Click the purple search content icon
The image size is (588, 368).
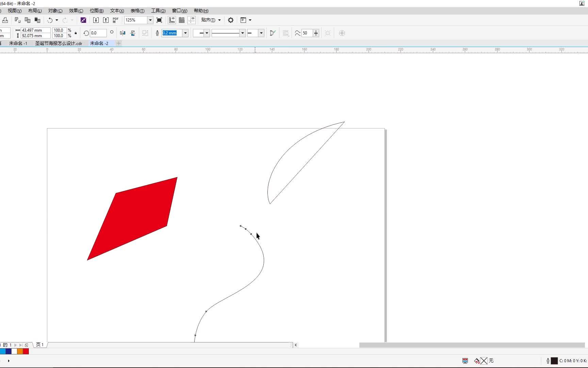pos(83,20)
